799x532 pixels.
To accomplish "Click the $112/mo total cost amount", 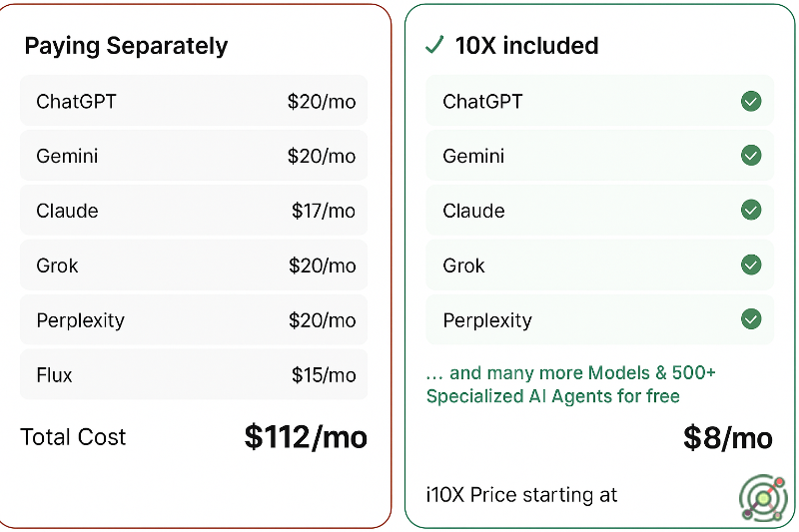I will pyautogui.click(x=306, y=437).
